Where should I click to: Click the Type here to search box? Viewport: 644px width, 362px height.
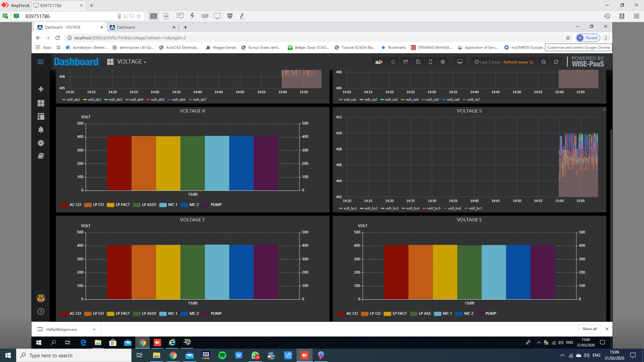tap(74, 355)
